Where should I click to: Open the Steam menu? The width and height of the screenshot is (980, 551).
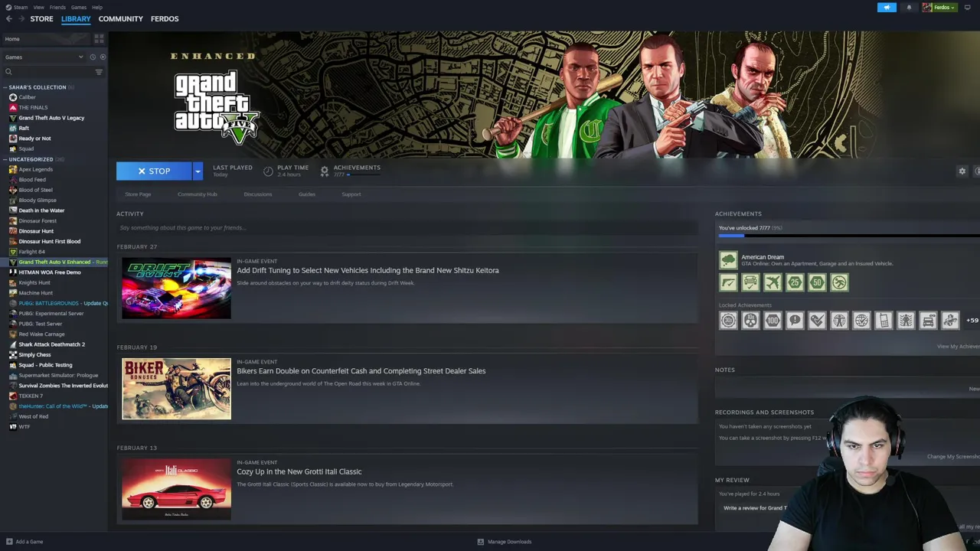(21, 7)
